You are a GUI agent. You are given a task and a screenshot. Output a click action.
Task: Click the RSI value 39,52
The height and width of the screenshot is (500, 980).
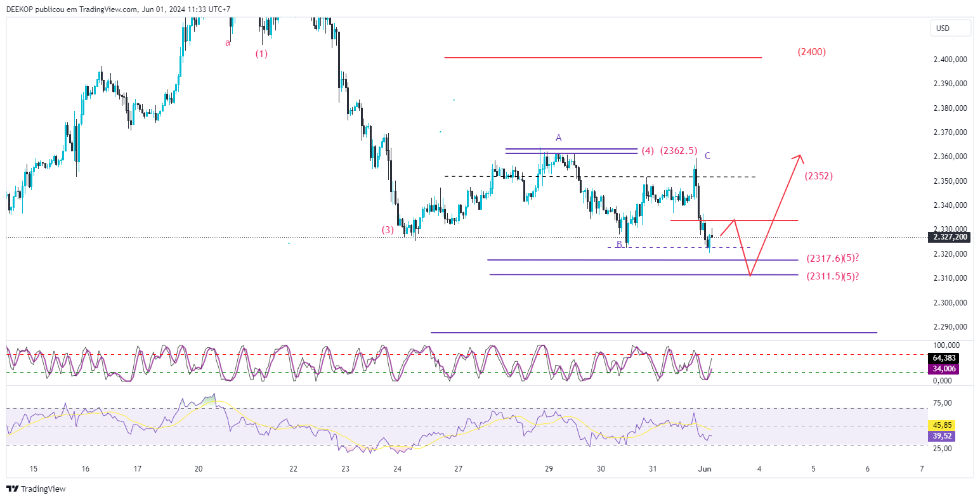pyautogui.click(x=941, y=436)
